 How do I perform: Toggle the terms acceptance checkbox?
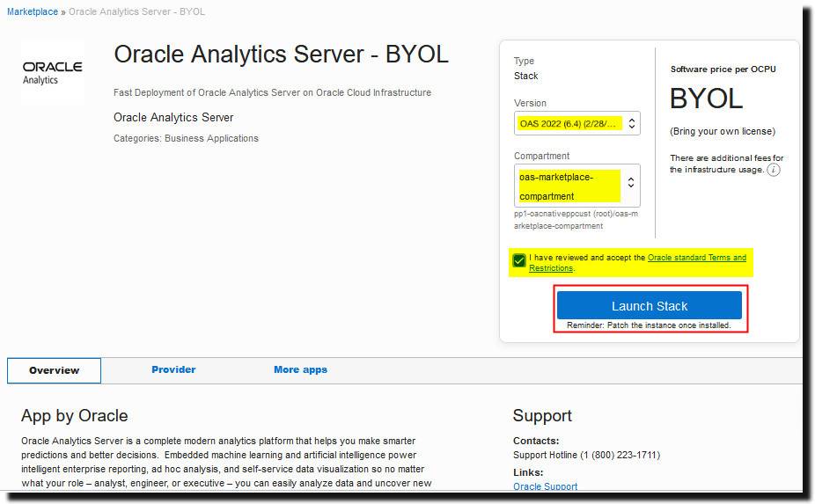518,260
